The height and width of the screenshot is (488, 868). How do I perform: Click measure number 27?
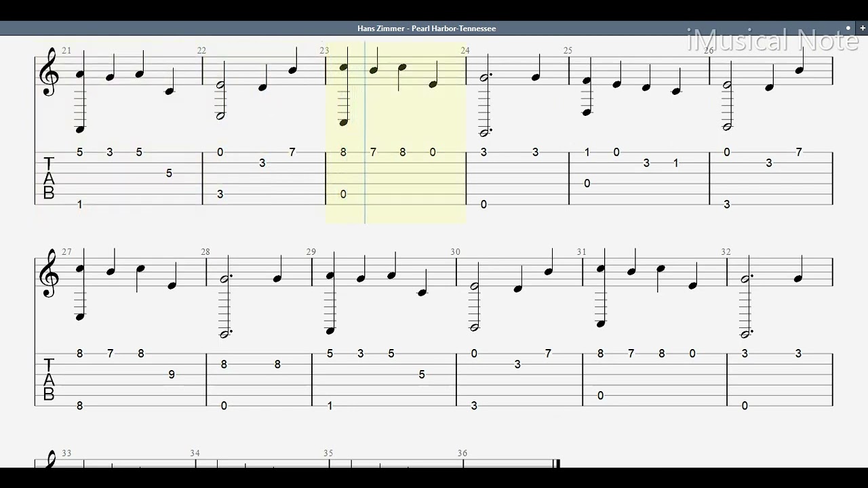66,252
